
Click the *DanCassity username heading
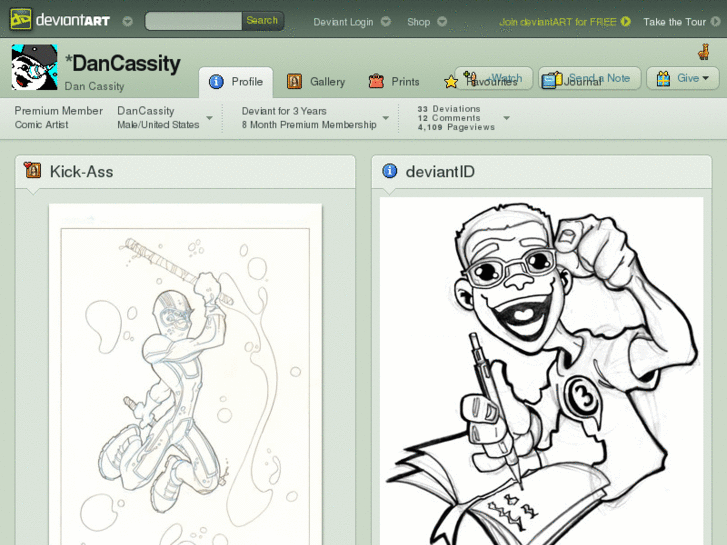pyautogui.click(x=122, y=63)
